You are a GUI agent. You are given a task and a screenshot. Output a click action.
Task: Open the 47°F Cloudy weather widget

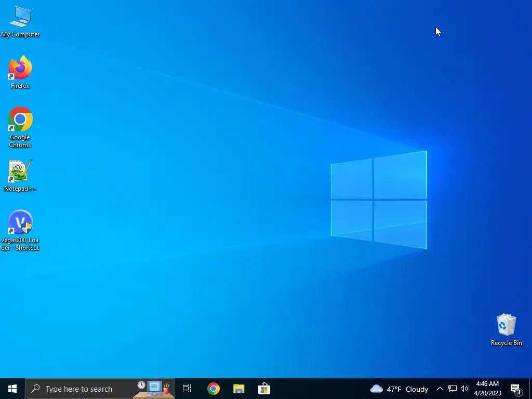point(399,389)
